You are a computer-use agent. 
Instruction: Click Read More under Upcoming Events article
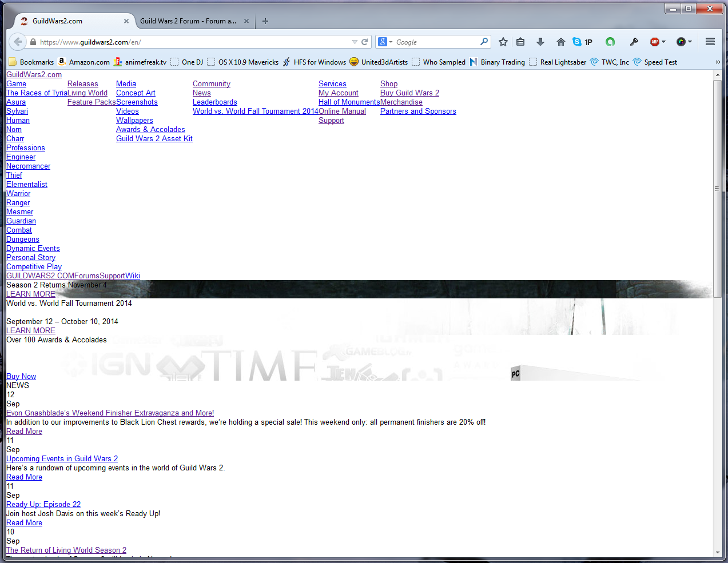pos(25,477)
